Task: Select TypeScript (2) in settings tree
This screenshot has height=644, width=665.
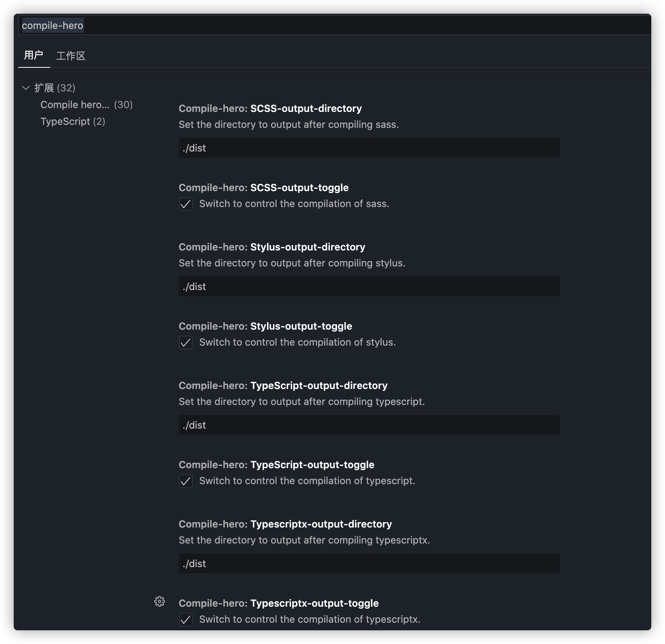Action: 73,121
